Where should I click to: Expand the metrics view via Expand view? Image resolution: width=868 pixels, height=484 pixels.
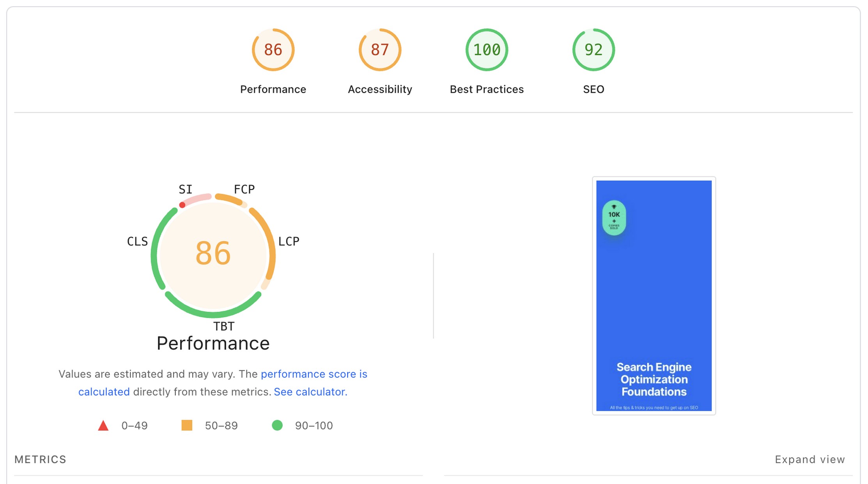[809, 459]
